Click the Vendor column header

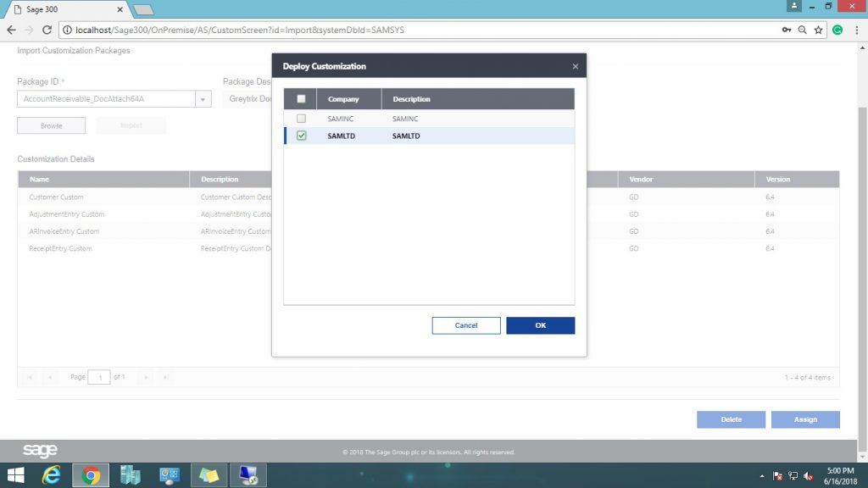[686, 180]
